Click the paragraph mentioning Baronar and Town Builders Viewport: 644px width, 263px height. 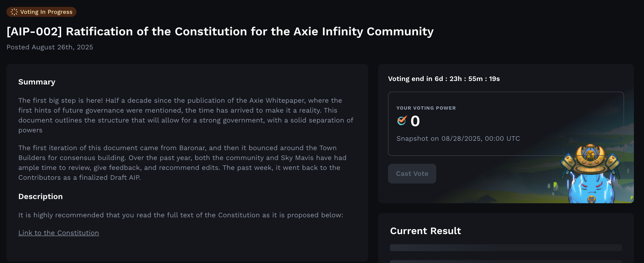pyautogui.click(x=182, y=163)
